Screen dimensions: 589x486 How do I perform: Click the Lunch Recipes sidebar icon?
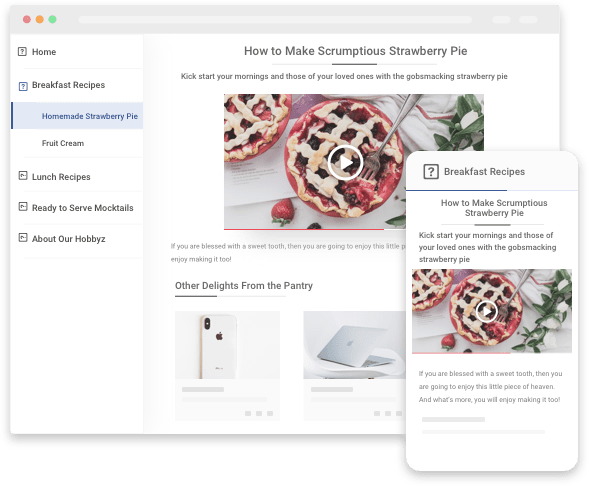pos(23,175)
